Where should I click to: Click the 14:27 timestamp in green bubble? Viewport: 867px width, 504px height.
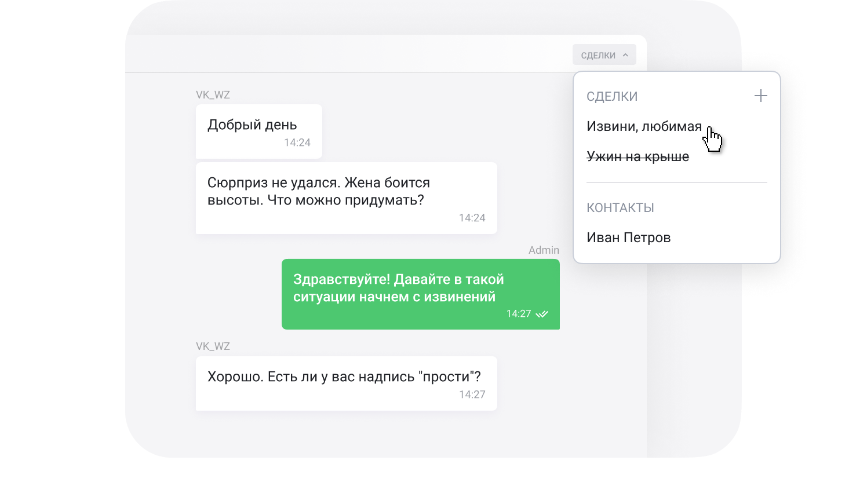point(518,314)
